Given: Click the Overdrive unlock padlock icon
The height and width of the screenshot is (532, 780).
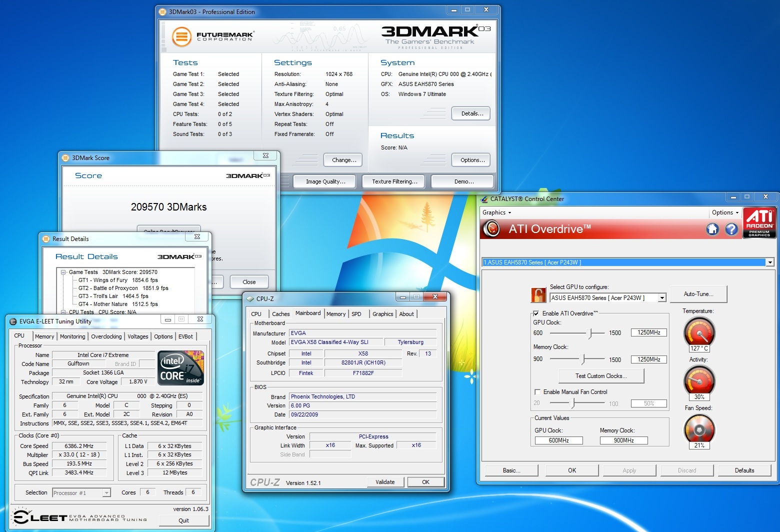Looking at the screenshot, I should (x=538, y=295).
